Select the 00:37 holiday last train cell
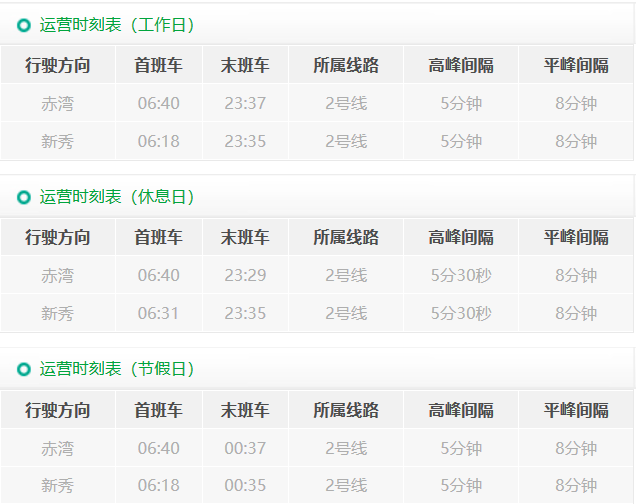 click(x=245, y=448)
